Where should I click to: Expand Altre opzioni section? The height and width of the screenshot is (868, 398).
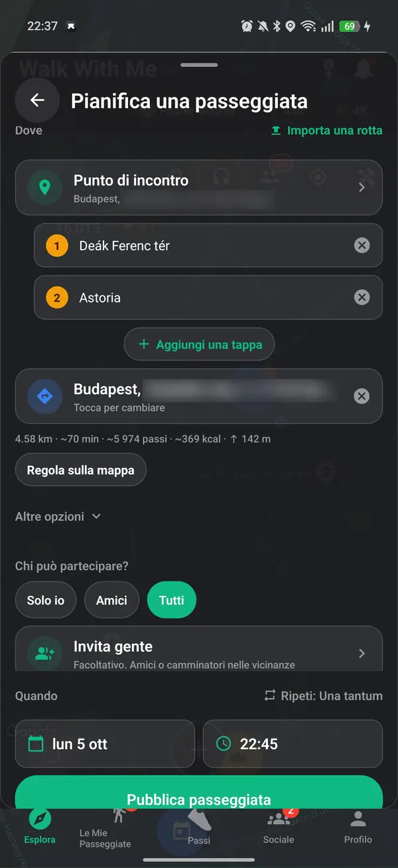(x=58, y=516)
